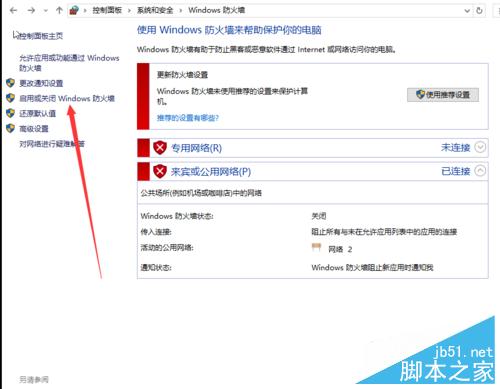Open 启用或关闭 Windows 防火墙 link
500x389 pixels.
pos(67,98)
